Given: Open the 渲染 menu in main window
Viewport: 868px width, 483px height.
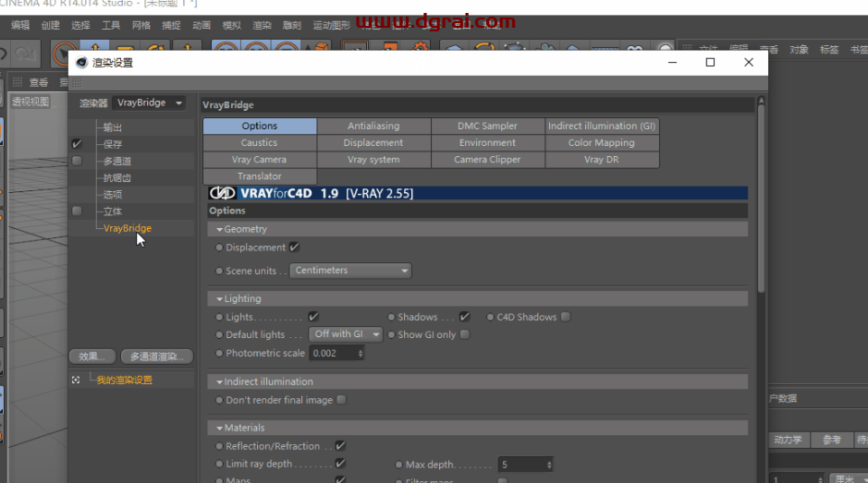Looking at the screenshot, I should click(262, 26).
